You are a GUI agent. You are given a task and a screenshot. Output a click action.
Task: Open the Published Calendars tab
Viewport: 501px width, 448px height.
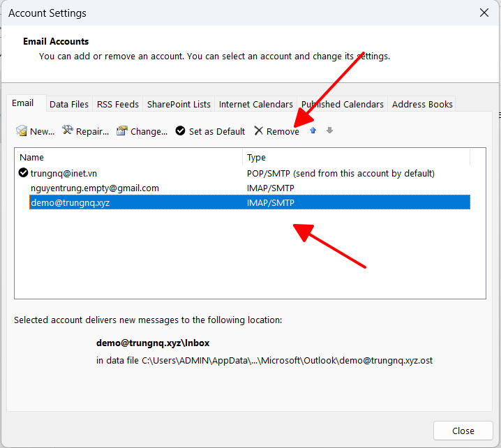click(x=342, y=104)
